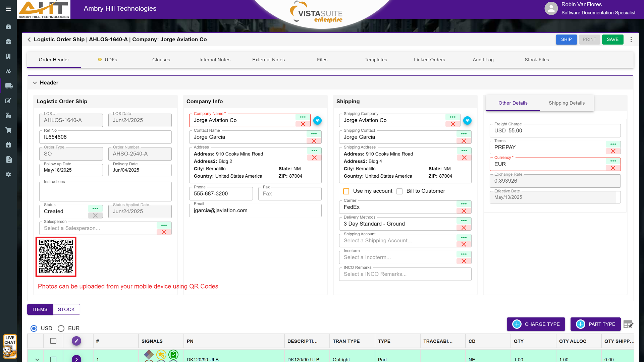Click the Ref No input field
The width and height of the screenshot is (644, 362).
click(x=105, y=137)
